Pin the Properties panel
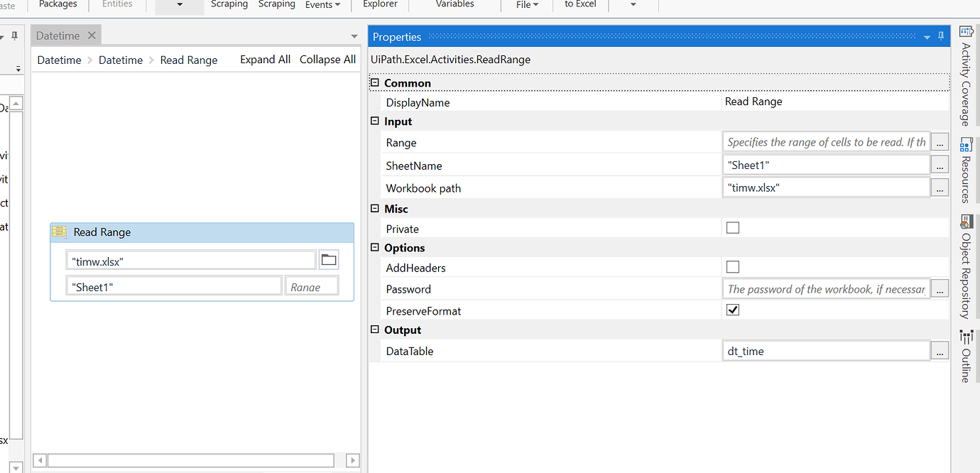This screenshot has width=980, height=473. pyautogui.click(x=942, y=37)
